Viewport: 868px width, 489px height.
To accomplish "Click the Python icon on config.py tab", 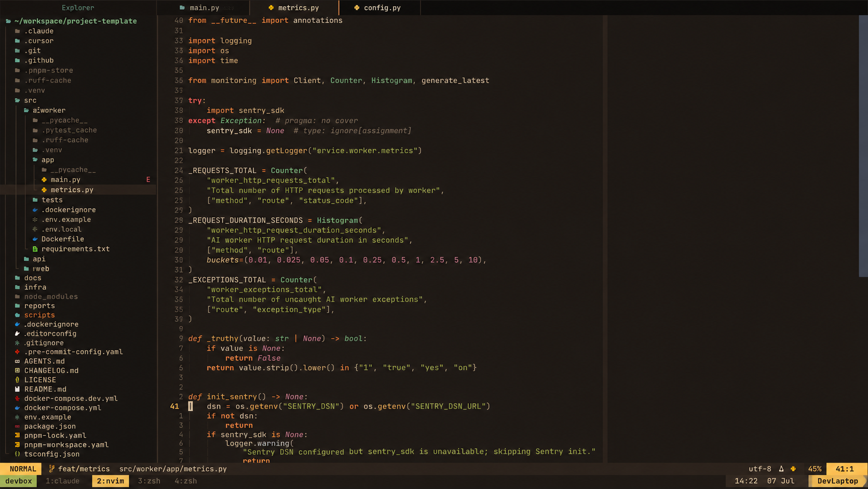I will pyautogui.click(x=357, y=8).
